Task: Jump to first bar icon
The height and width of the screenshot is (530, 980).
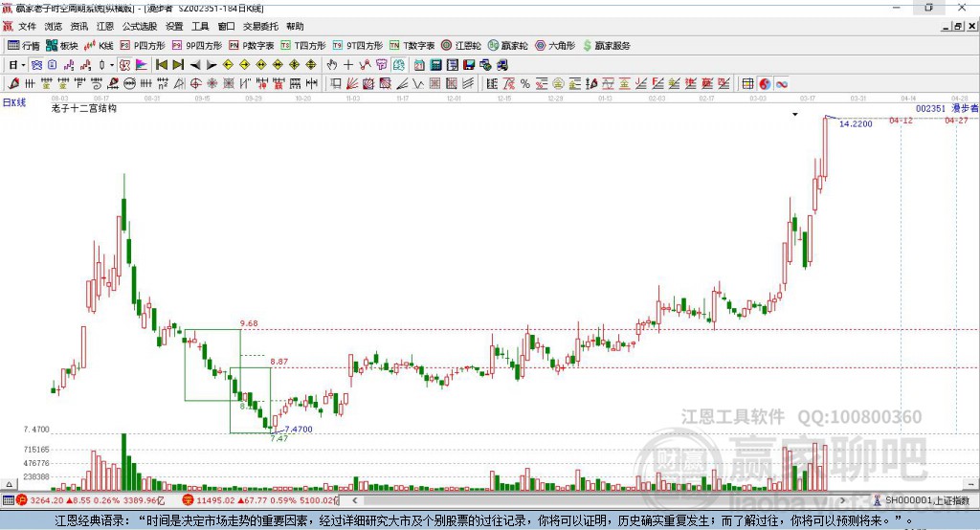Action: click(x=161, y=65)
